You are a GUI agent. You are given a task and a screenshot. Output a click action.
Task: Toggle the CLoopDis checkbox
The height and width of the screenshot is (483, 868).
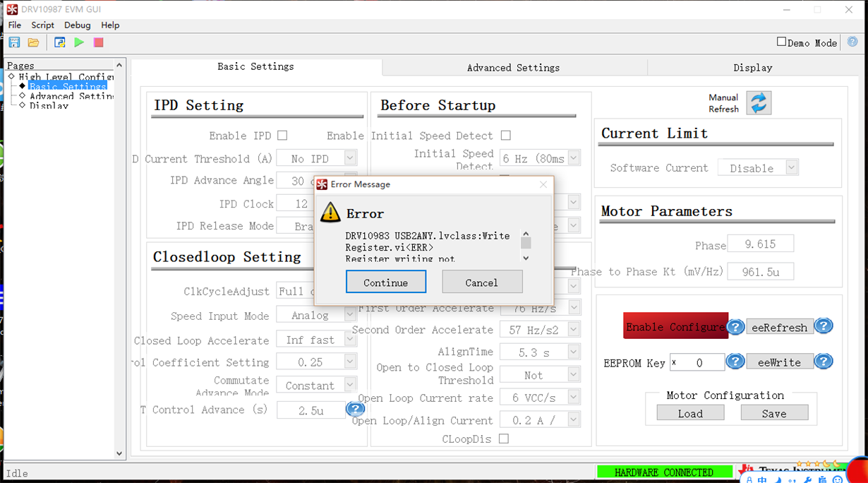click(503, 439)
